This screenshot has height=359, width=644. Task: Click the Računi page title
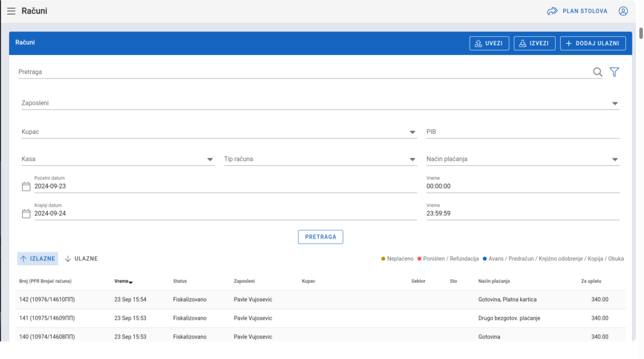(x=34, y=11)
